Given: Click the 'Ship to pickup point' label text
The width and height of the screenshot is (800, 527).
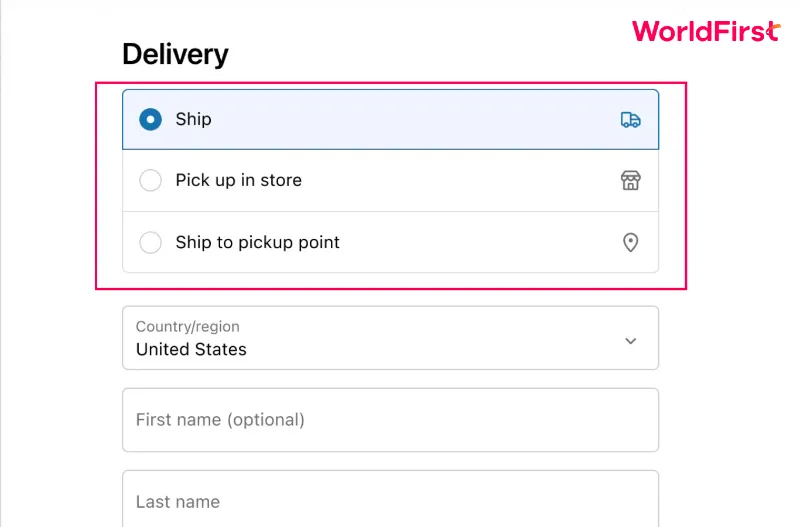Looking at the screenshot, I should [x=258, y=242].
